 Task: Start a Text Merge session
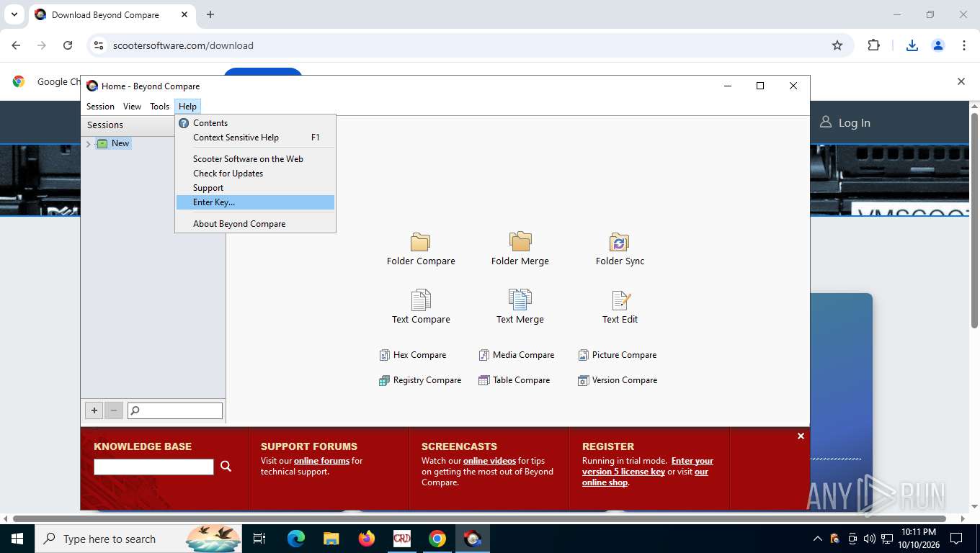[520, 307]
